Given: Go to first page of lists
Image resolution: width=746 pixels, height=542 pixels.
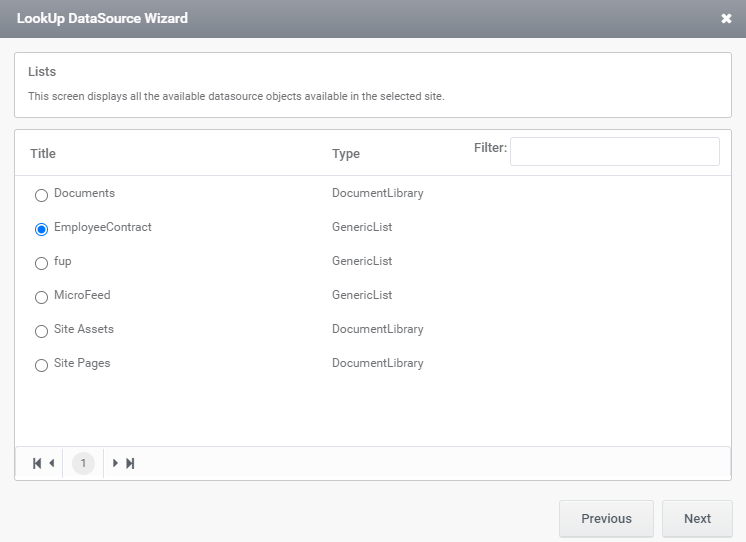Looking at the screenshot, I should [37, 463].
